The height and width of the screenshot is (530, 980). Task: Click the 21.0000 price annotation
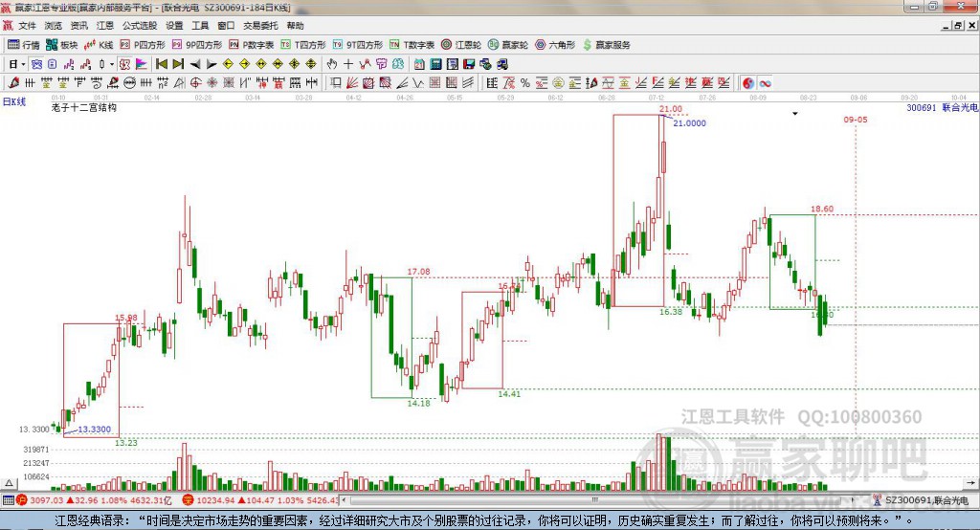pyautogui.click(x=689, y=123)
